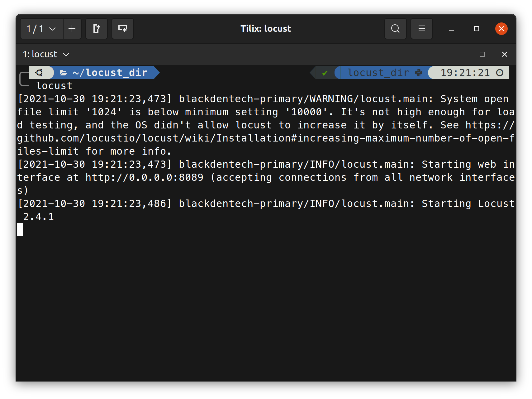Viewport: 532px width, 399px height.
Task: Click the Tilix: locust window title
Action: (x=266, y=29)
